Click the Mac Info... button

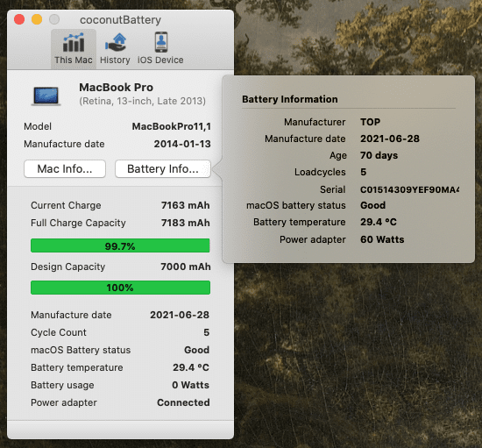[65, 169]
